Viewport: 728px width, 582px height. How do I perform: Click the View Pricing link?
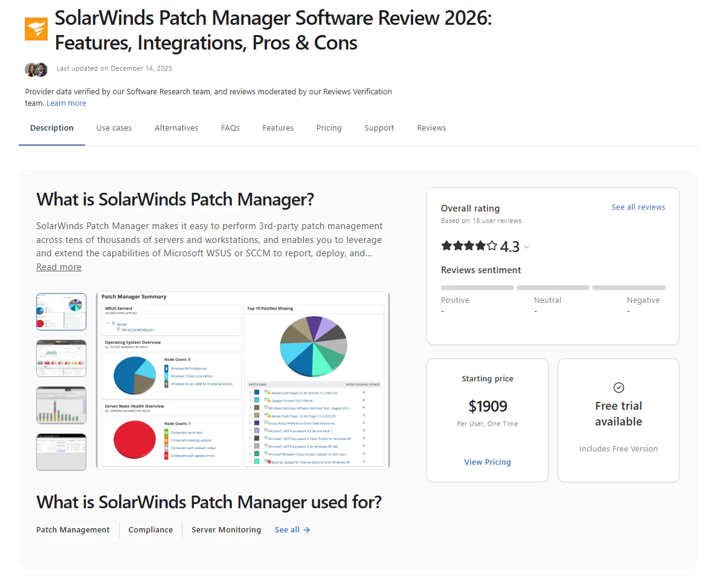[x=488, y=462]
